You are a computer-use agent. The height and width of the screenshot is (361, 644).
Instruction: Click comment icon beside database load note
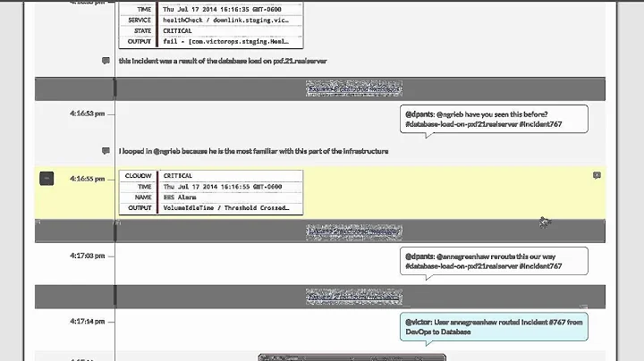click(x=106, y=61)
